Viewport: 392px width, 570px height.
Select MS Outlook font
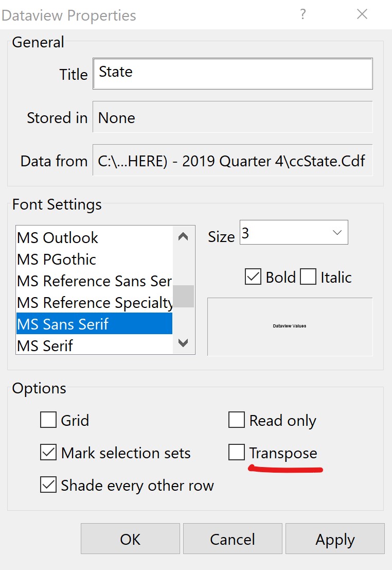58,238
